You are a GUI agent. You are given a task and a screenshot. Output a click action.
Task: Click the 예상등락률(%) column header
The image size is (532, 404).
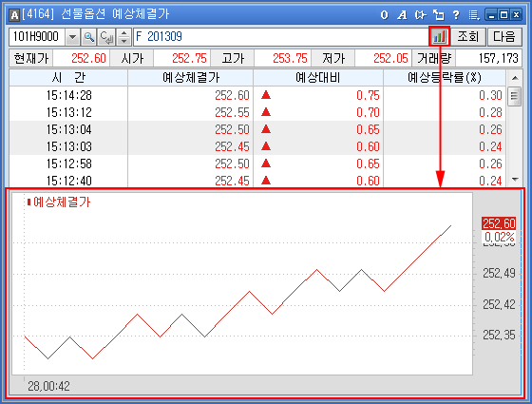(x=445, y=78)
